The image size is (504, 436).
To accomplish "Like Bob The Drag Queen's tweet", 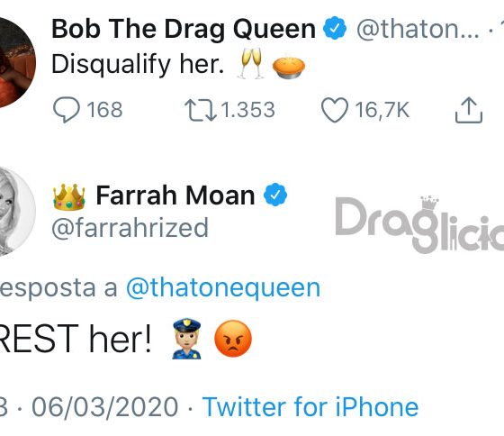I will 335,110.
